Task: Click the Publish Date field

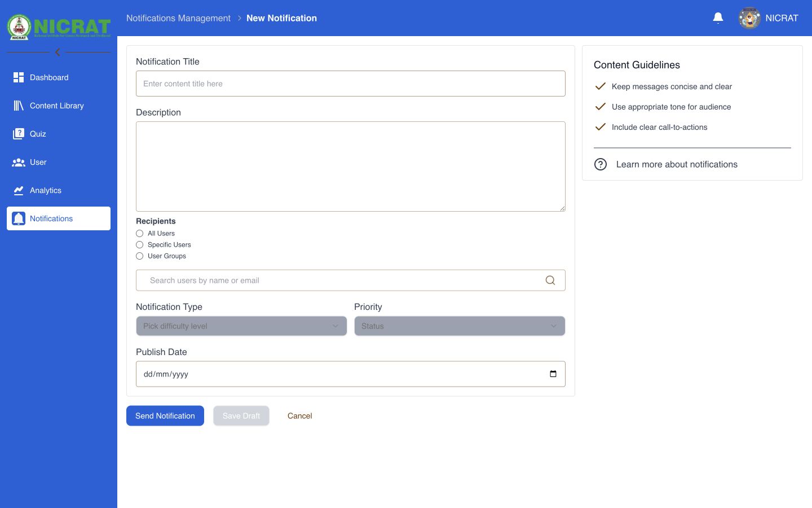Action: pos(351,374)
